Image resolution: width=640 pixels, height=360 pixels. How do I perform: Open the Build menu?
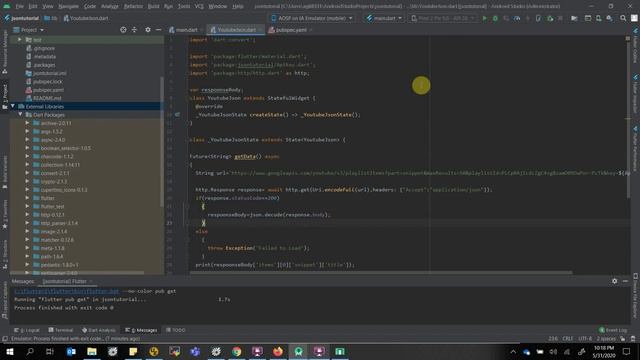click(153, 6)
